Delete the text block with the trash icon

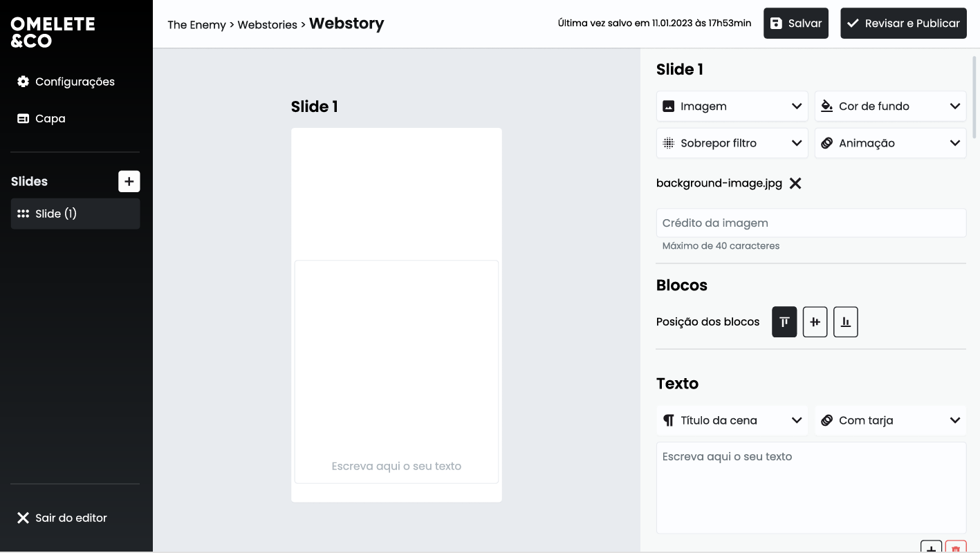(x=956, y=548)
